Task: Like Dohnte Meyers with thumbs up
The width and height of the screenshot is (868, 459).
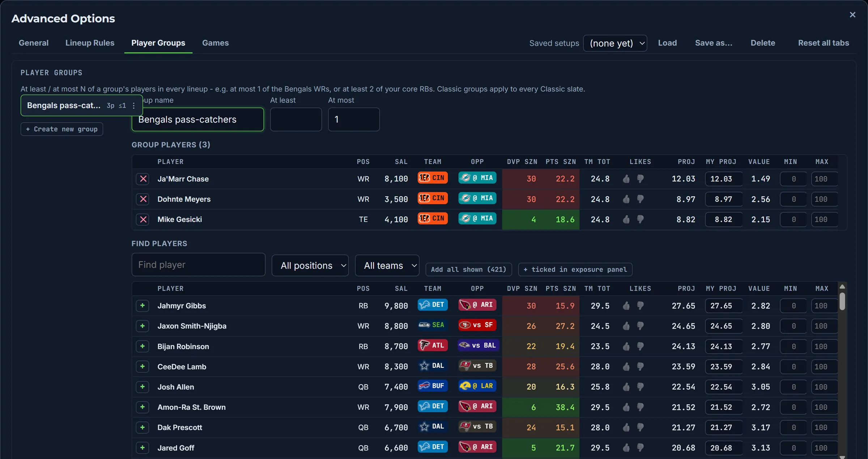Action: [626, 199]
